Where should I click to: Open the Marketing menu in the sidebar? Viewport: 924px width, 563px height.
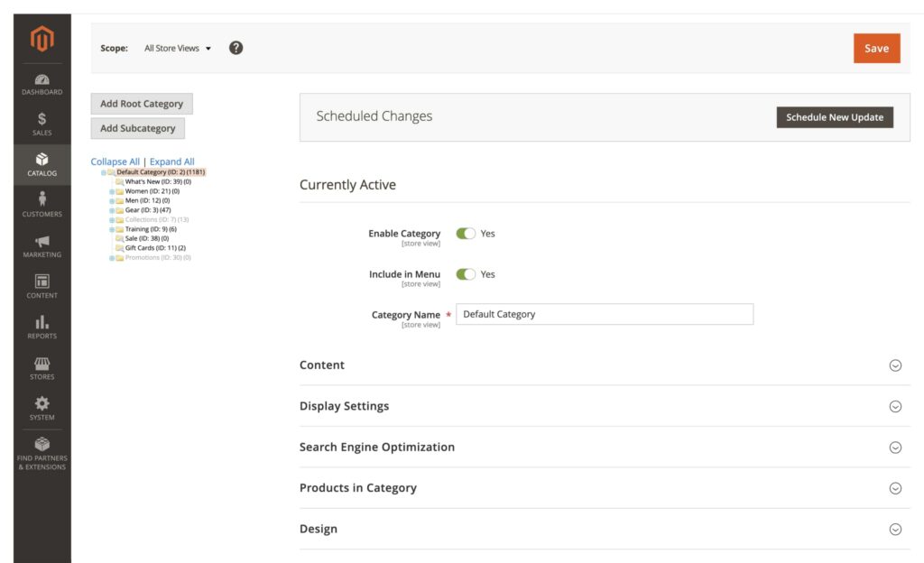click(42, 246)
